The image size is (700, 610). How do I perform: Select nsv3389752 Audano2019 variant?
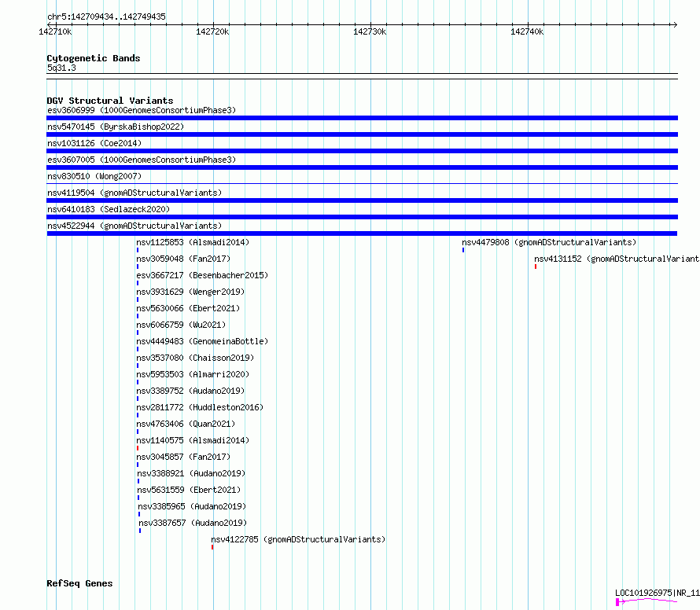(190, 391)
